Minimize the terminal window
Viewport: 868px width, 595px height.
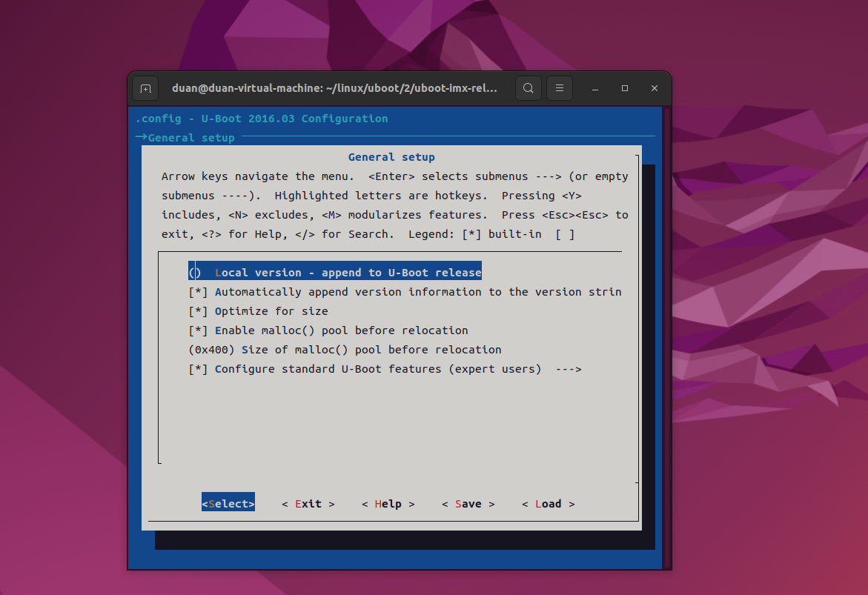(x=595, y=89)
